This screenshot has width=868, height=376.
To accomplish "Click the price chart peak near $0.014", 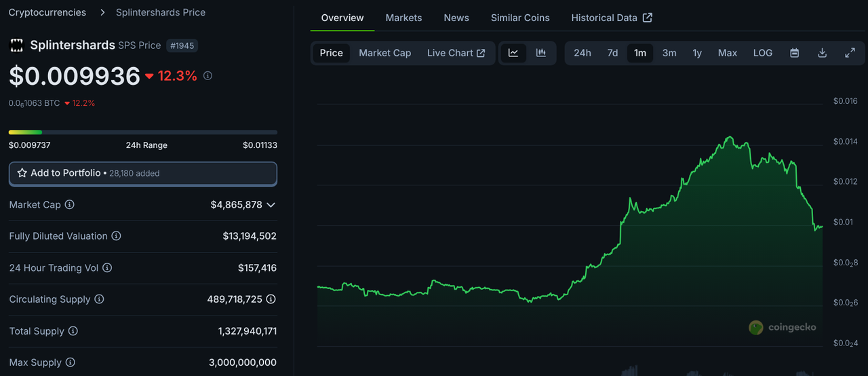I will (x=730, y=138).
